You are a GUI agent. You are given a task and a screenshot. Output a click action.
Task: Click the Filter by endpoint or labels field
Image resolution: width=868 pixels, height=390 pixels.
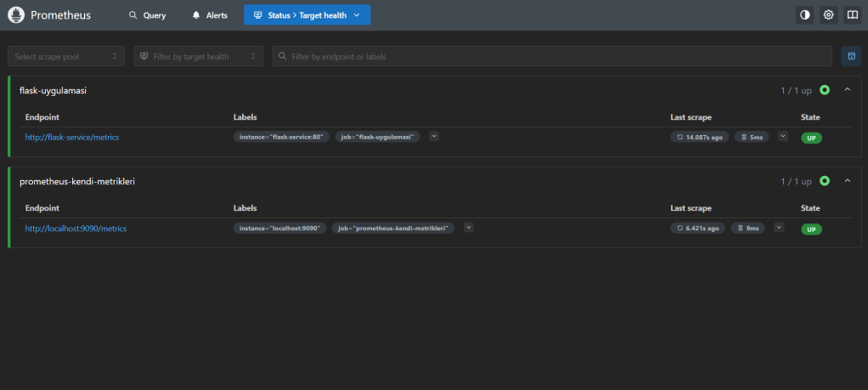coord(552,56)
